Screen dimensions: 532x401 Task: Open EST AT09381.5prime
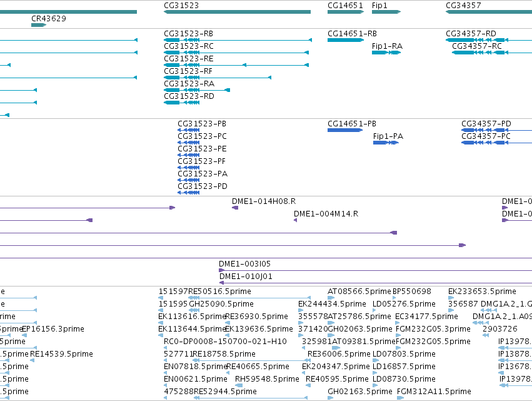363,342
